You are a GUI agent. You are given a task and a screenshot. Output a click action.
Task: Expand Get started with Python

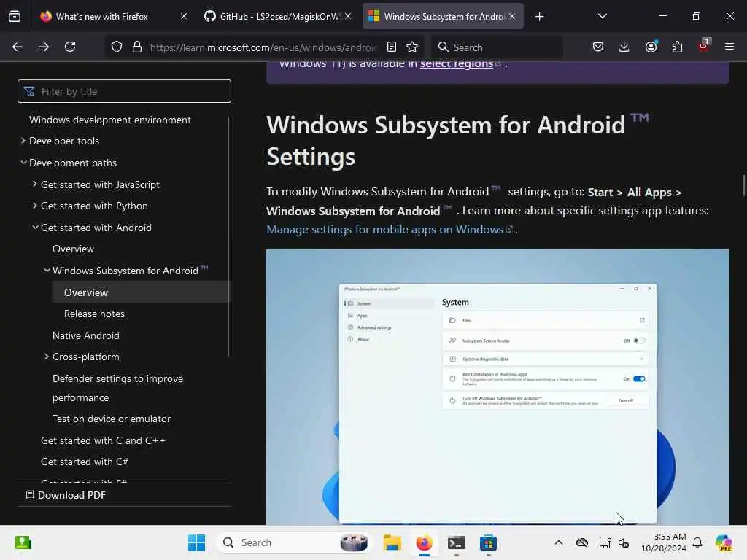tap(35, 206)
